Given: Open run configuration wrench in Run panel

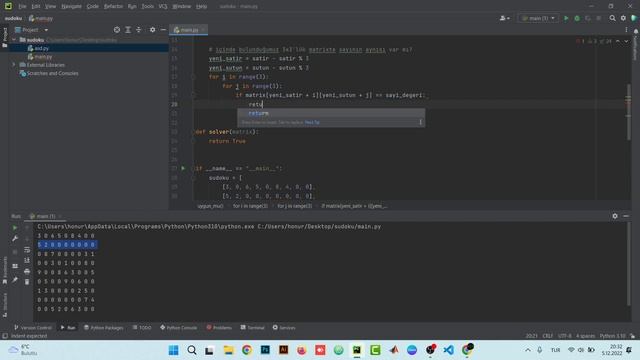Looking at the screenshot, I should (15, 238).
